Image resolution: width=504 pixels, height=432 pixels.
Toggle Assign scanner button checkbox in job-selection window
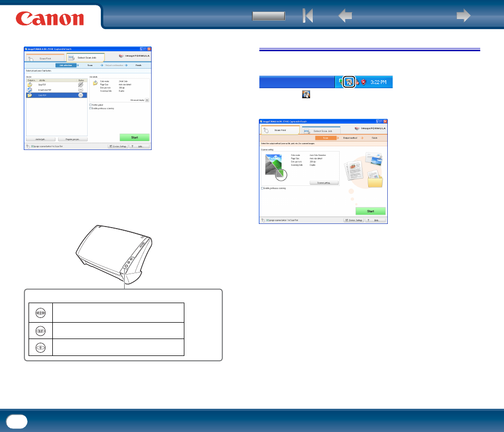[32, 146]
